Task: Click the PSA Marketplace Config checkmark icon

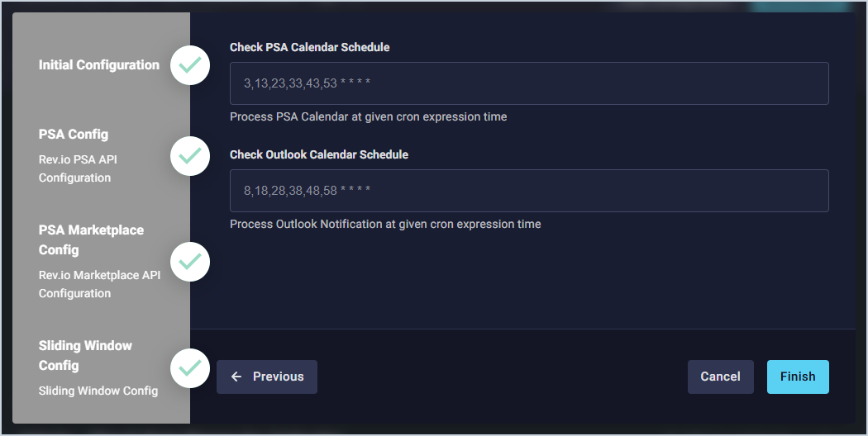Action: (x=190, y=262)
